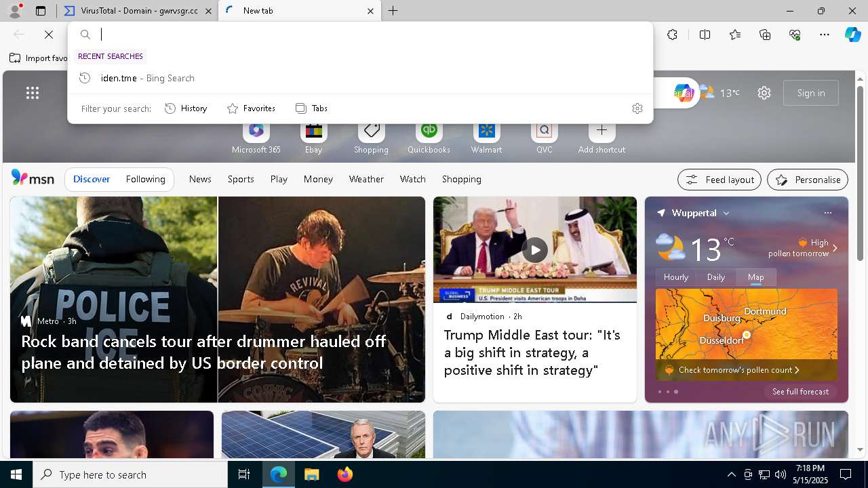Open the Edge profile icon

tap(15, 10)
